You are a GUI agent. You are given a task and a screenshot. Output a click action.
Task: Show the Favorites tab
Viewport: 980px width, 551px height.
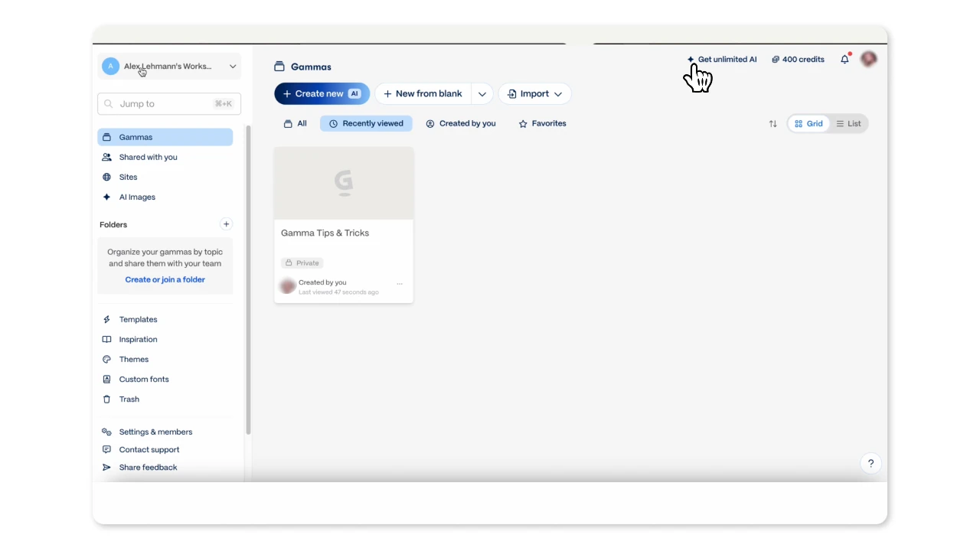pyautogui.click(x=543, y=124)
